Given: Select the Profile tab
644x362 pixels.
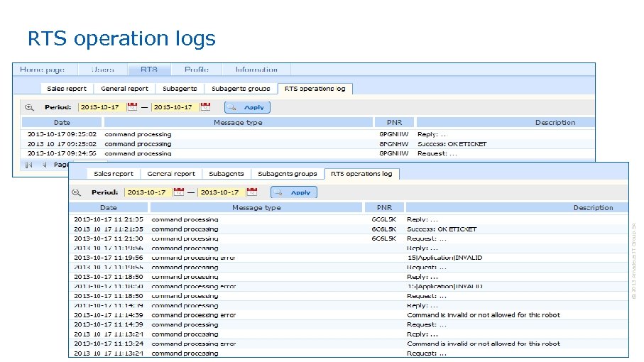Looking at the screenshot, I should coord(197,70).
